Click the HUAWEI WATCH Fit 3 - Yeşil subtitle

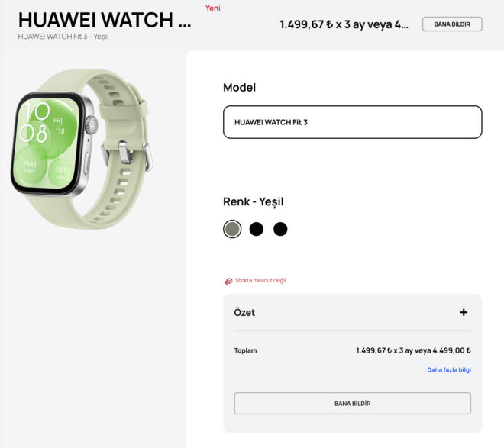point(63,37)
